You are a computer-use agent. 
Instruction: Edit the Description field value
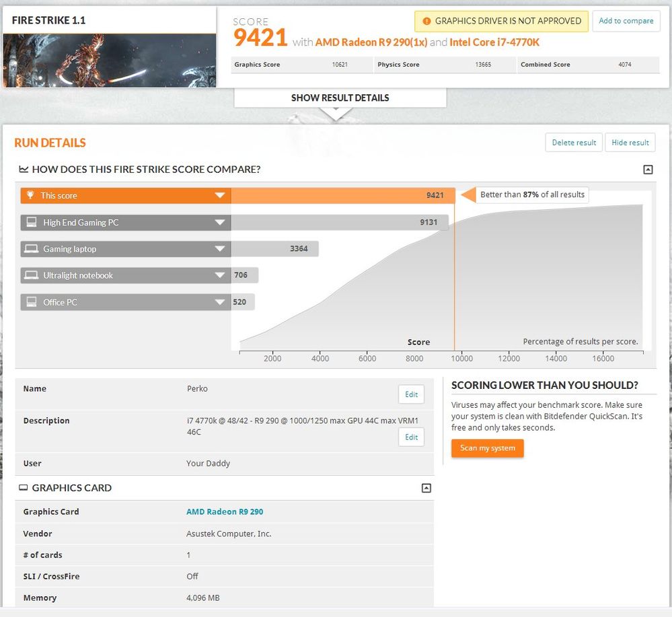412,437
